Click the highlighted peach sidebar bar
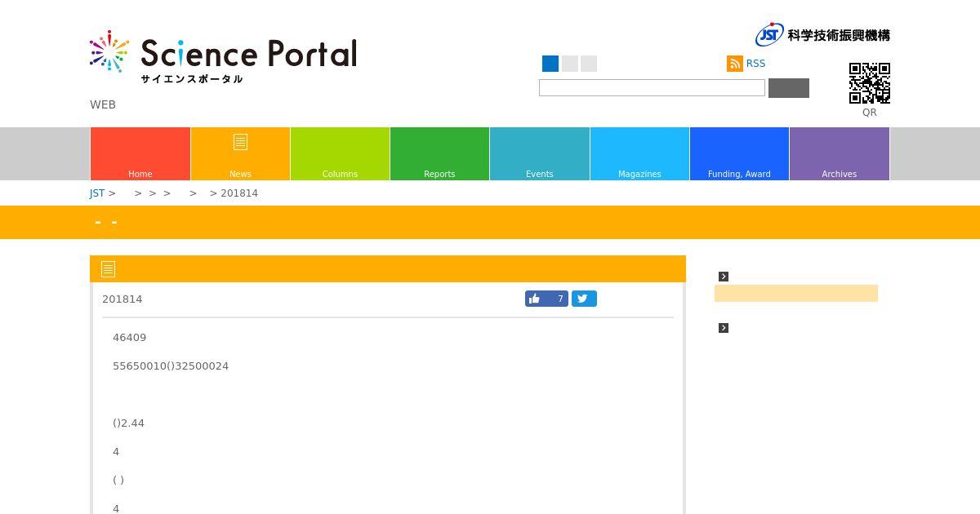 (x=796, y=294)
